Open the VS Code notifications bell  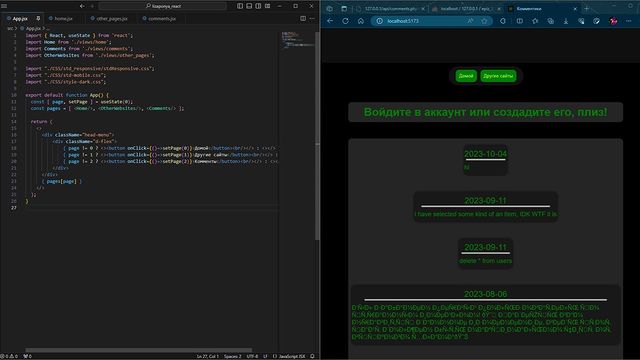click(x=312, y=356)
